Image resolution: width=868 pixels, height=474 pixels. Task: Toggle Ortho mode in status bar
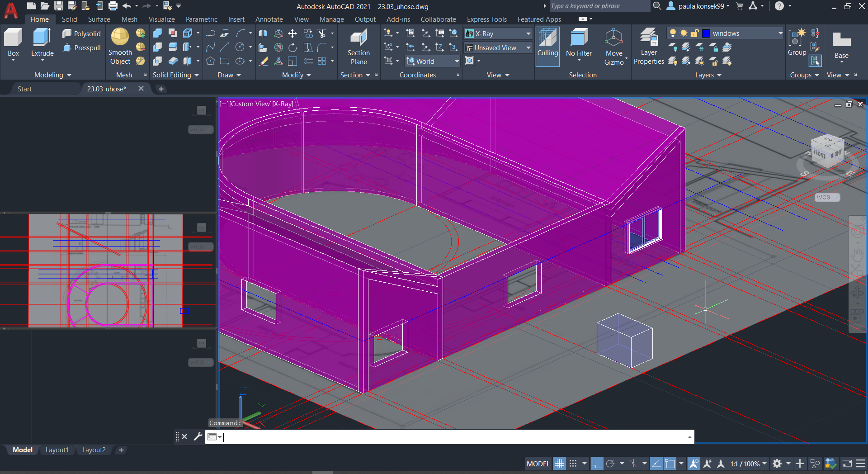click(x=597, y=464)
